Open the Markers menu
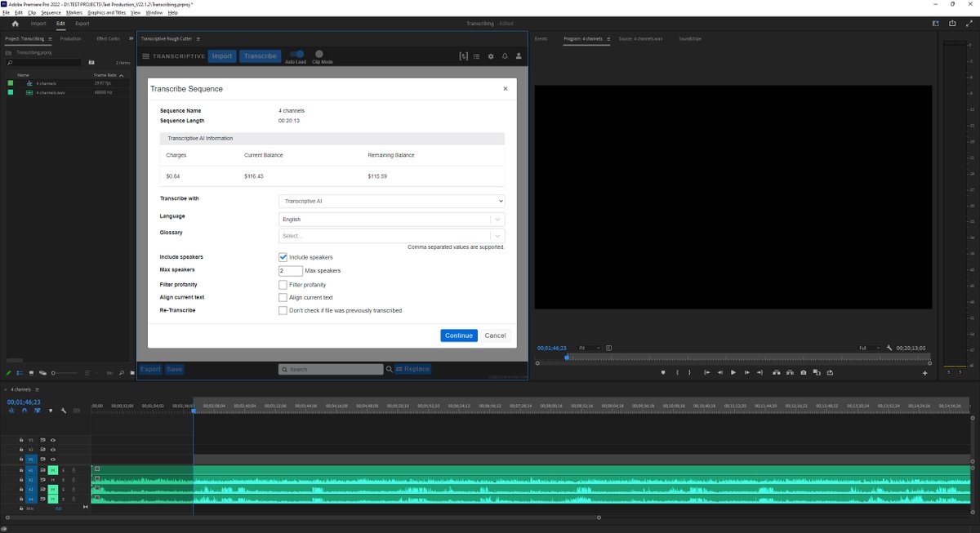The width and height of the screenshot is (980, 533). [73, 13]
